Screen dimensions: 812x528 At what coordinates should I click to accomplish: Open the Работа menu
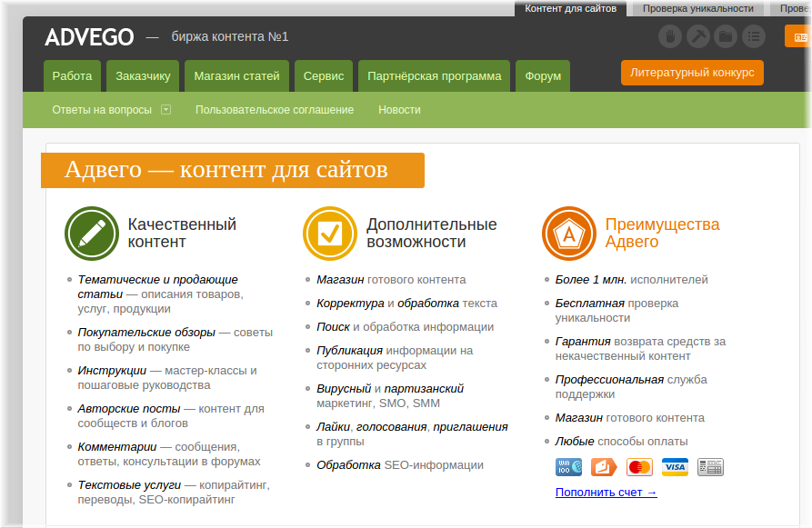72,76
